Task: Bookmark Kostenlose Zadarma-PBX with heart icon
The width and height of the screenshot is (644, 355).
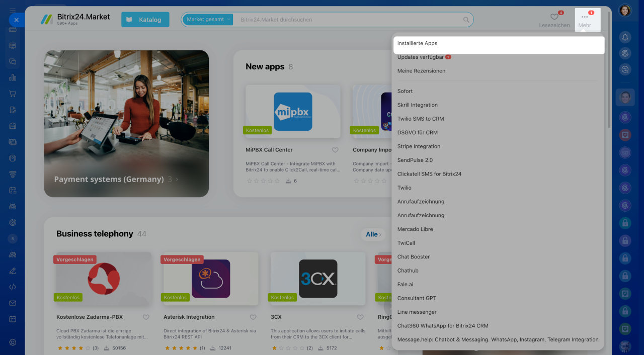Action: [146, 317]
